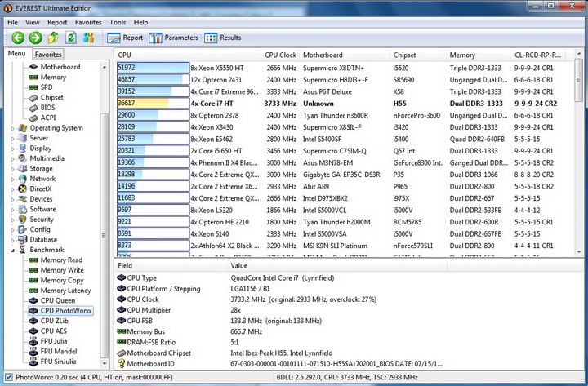Open the Report menu
588x386 pixels.
click(57, 23)
